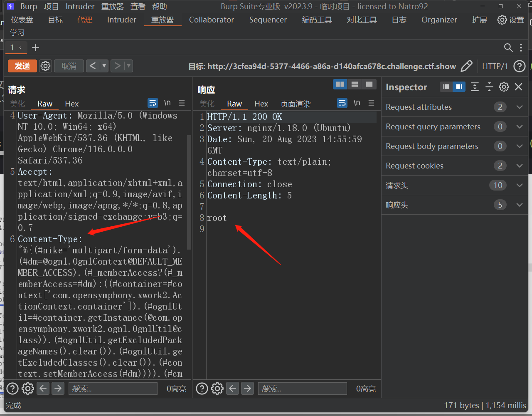
Task: Open the 设置 settings gear
Action: coord(511,20)
